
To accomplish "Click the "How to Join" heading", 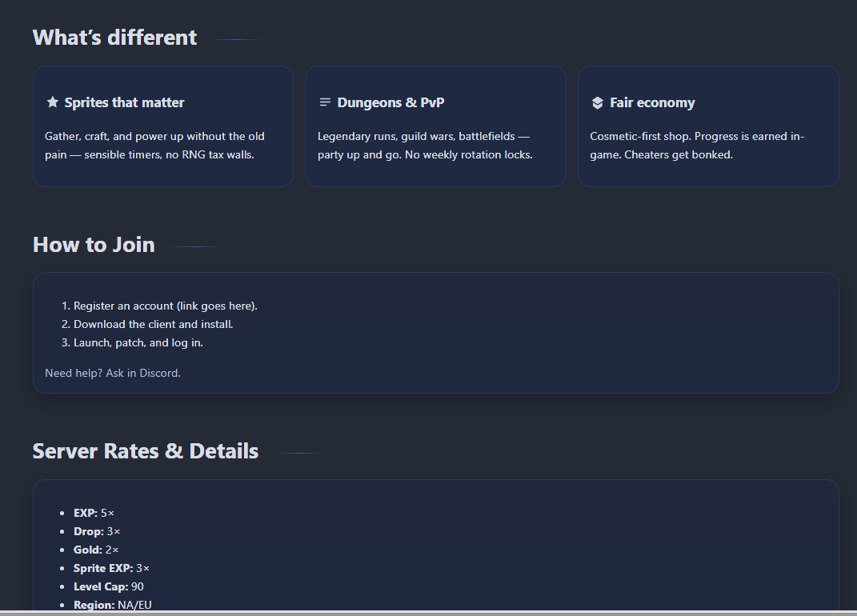I will (94, 245).
